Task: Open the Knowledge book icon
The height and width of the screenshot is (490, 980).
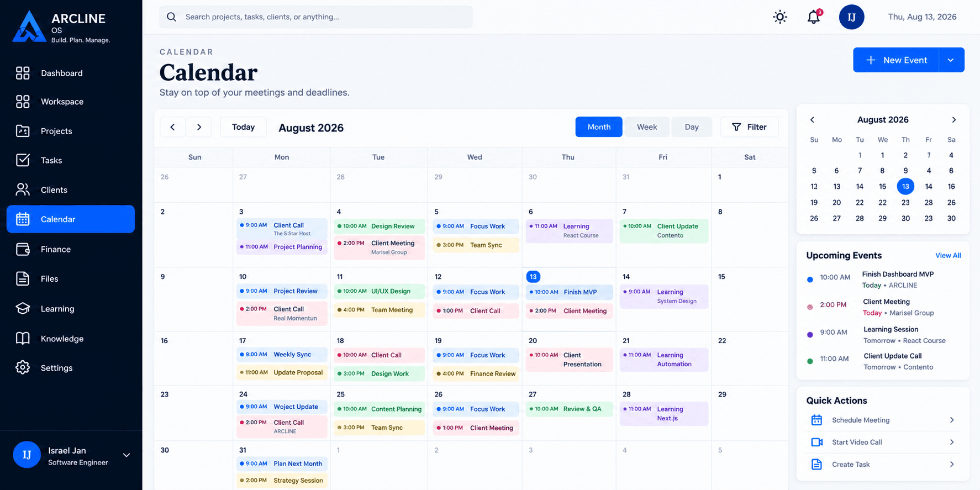Action: pyautogui.click(x=23, y=338)
